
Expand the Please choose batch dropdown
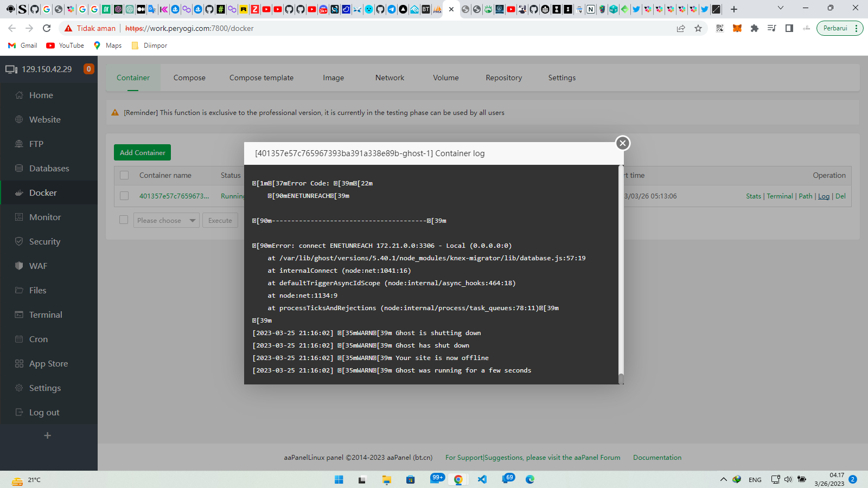click(x=166, y=221)
